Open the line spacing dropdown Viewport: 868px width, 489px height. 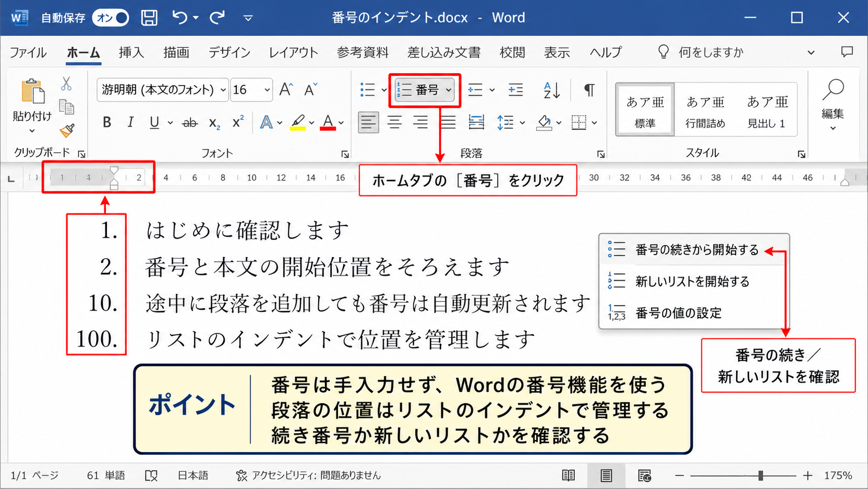tap(522, 123)
